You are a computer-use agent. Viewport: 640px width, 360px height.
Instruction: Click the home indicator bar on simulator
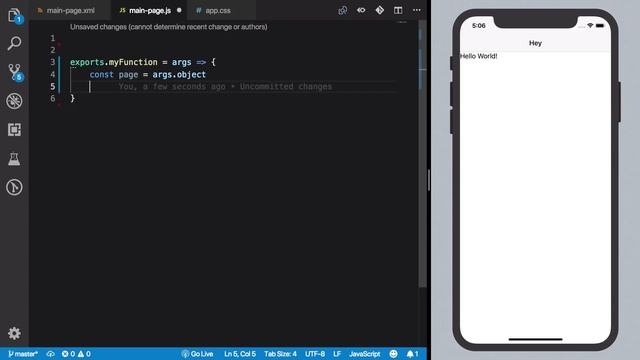click(535, 339)
